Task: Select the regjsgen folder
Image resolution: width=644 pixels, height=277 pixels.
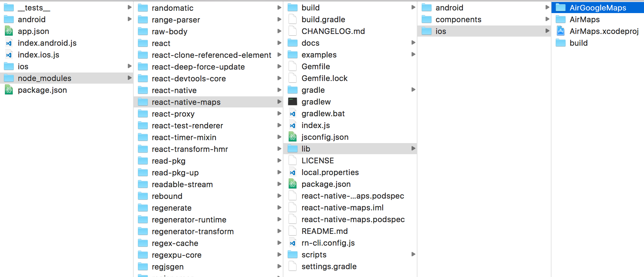Action: [x=209, y=267]
